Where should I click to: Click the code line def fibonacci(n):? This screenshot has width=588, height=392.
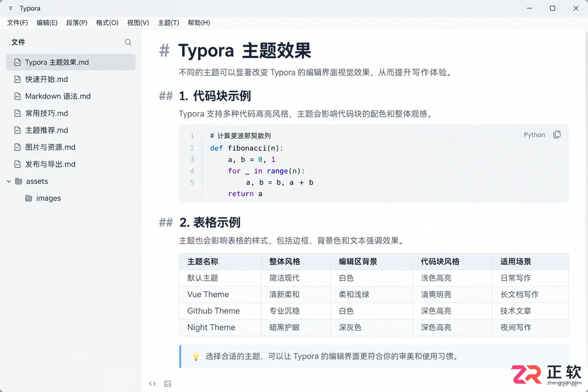247,148
